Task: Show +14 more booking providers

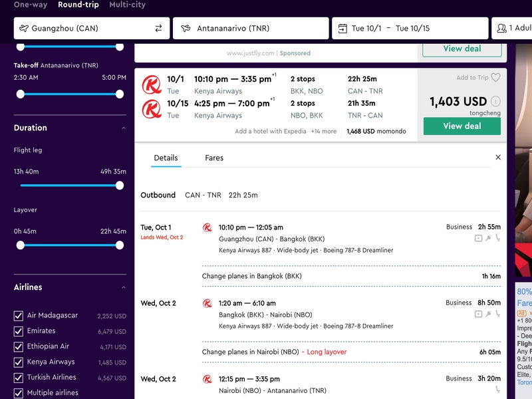Action: 324,131
